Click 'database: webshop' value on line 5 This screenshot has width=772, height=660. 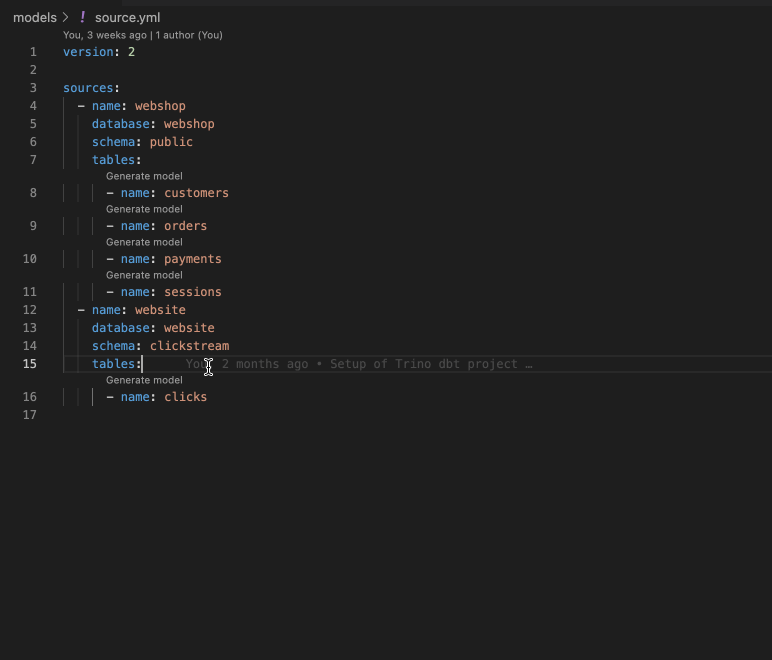[x=189, y=124]
